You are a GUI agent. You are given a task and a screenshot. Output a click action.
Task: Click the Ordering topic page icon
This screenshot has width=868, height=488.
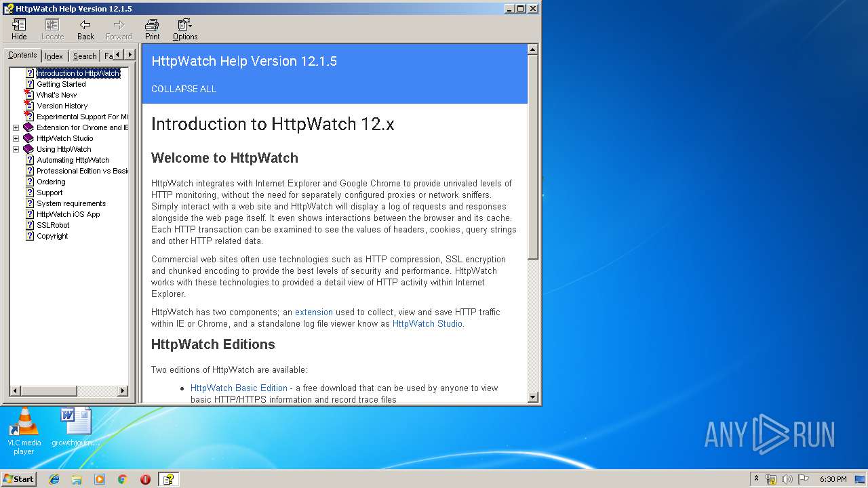(30, 182)
